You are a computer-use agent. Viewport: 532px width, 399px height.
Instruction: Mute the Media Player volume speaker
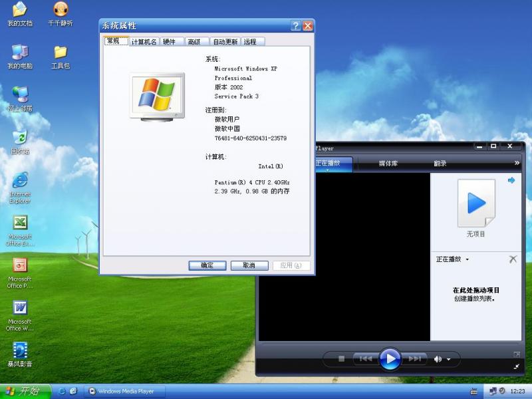[438, 359]
